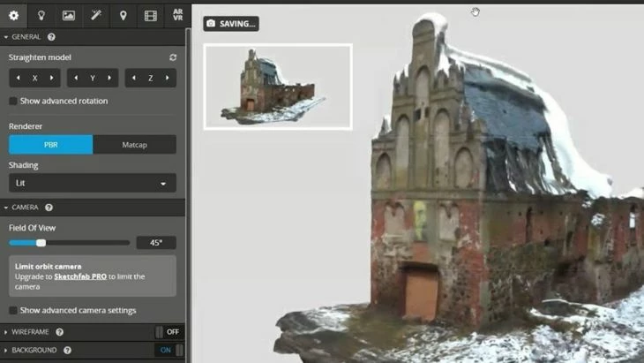Click the Camera section help icon
Image resolution: width=644 pixels, height=363 pixels.
[x=49, y=208]
